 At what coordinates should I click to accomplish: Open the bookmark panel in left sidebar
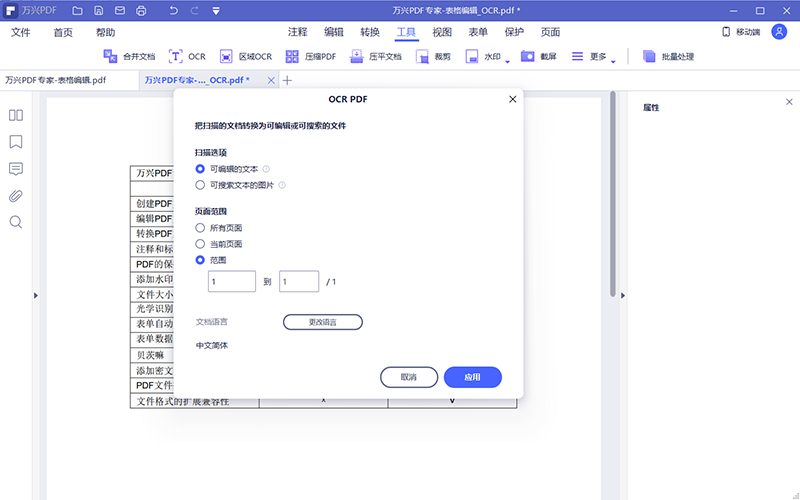point(15,142)
